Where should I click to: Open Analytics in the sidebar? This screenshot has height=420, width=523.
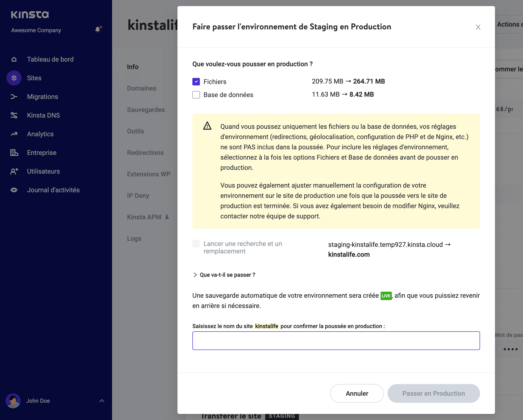click(40, 134)
